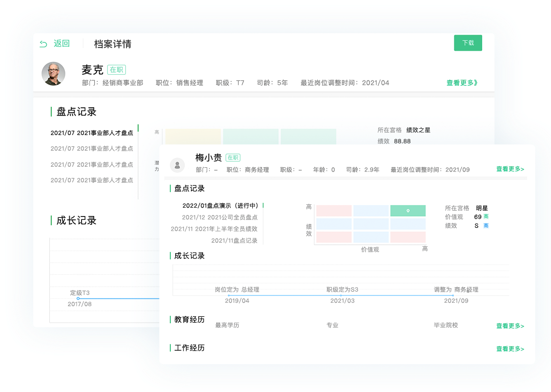Click the pink bottom-left cell of the nine-box grid
Screen dimensions: 551x392
[x=335, y=236]
